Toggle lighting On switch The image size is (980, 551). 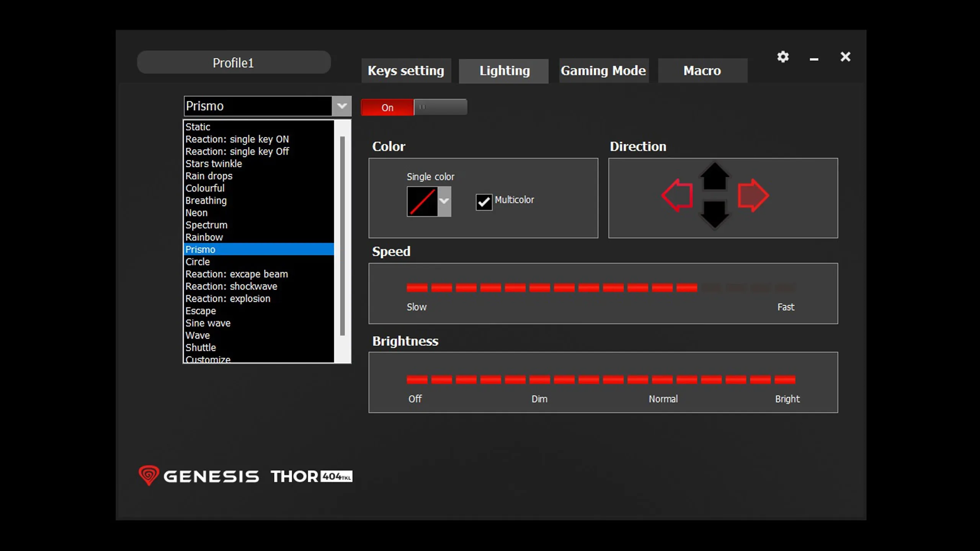pyautogui.click(x=387, y=108)
